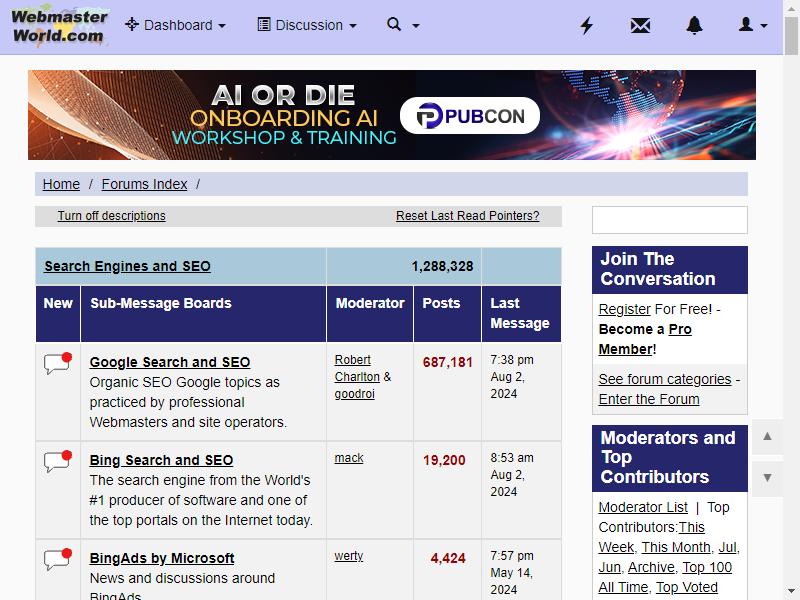
Task: Open the Moderator List link
Action: [x=643, y=507]
